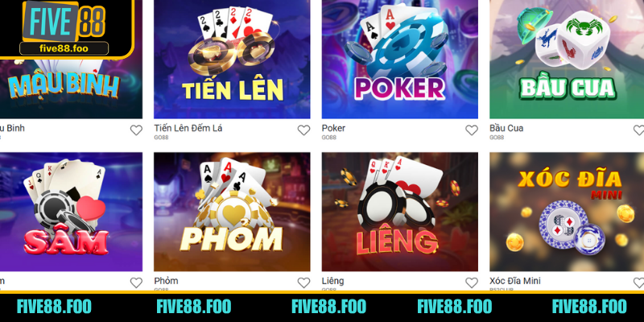Image resolution: width=644 pixels, height=322 pixels.
Task: Toggle favorite heart for Mậu Binh
Action: tap(136, 130)
